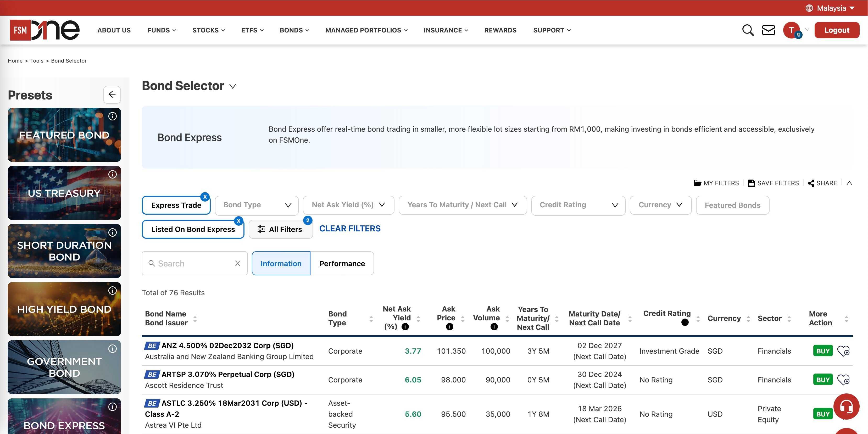Switch to the Performance tab
Image resolution: width=868 pixels, height=434 pixels.
[342, 263]
